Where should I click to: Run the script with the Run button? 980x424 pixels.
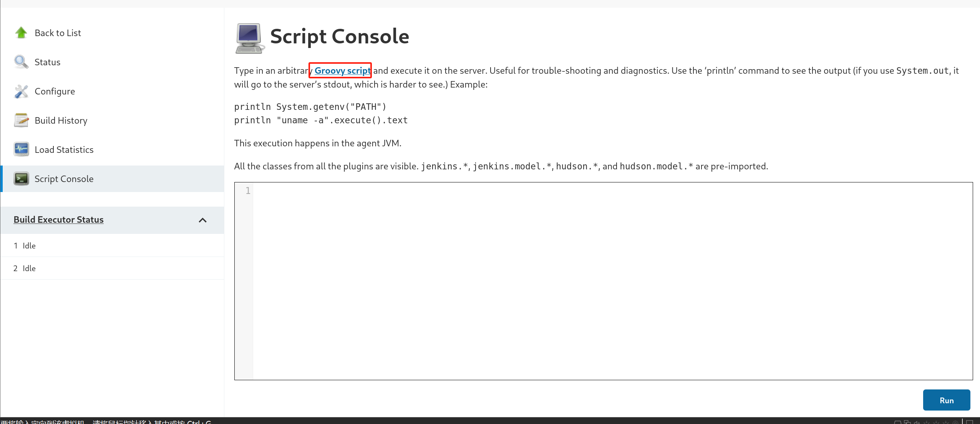point(947,400)
